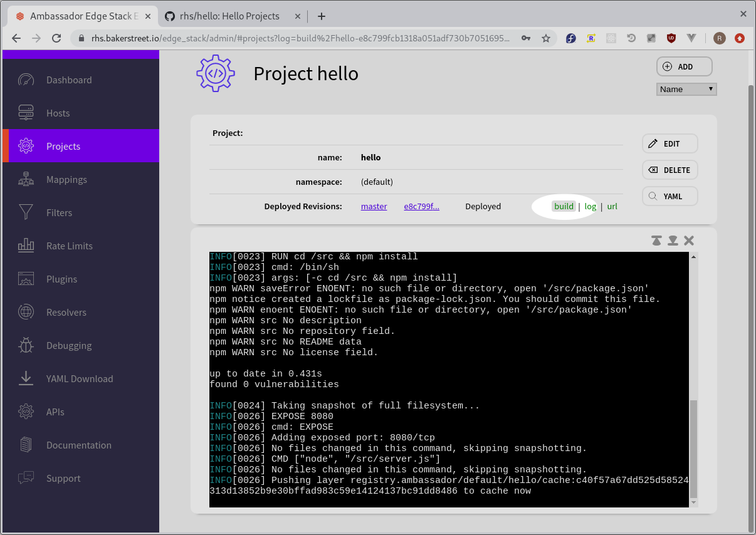Image resolution: width=756 pixels, height=535 pixels.
Task: Click the log scrollbar up arrow
Action: pyautogui.click(x=693, y=256)
